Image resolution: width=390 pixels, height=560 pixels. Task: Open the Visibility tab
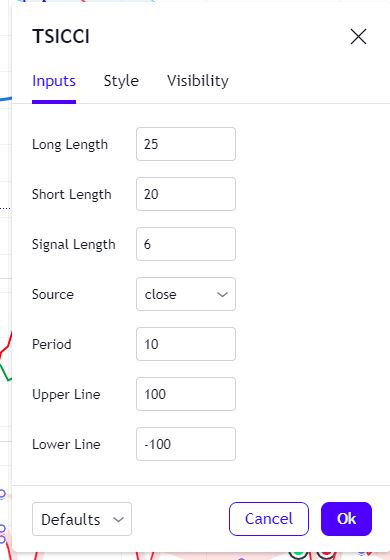point(198,81)
